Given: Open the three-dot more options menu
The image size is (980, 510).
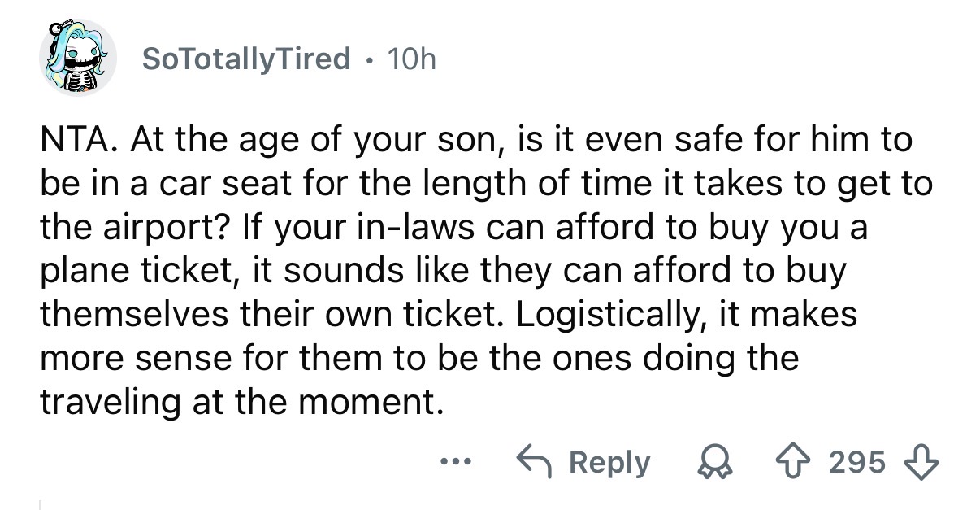Looking at the screenshot, I should (451, 461).
